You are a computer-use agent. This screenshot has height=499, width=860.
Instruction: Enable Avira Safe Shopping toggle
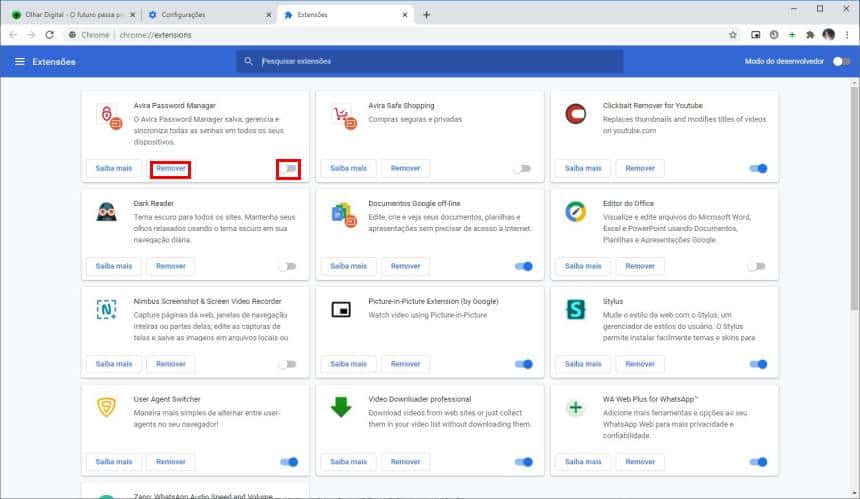click(523, 168)
